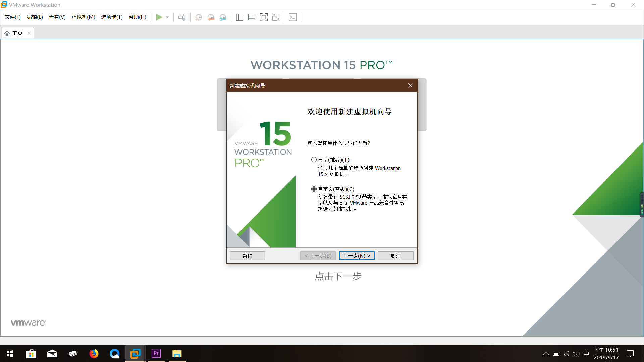Close the 主页 tab

tap(29, 33)
